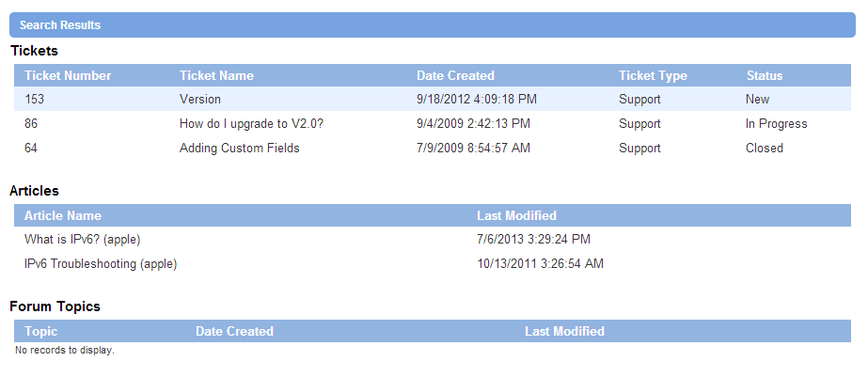Open ticket number 153

34,99
